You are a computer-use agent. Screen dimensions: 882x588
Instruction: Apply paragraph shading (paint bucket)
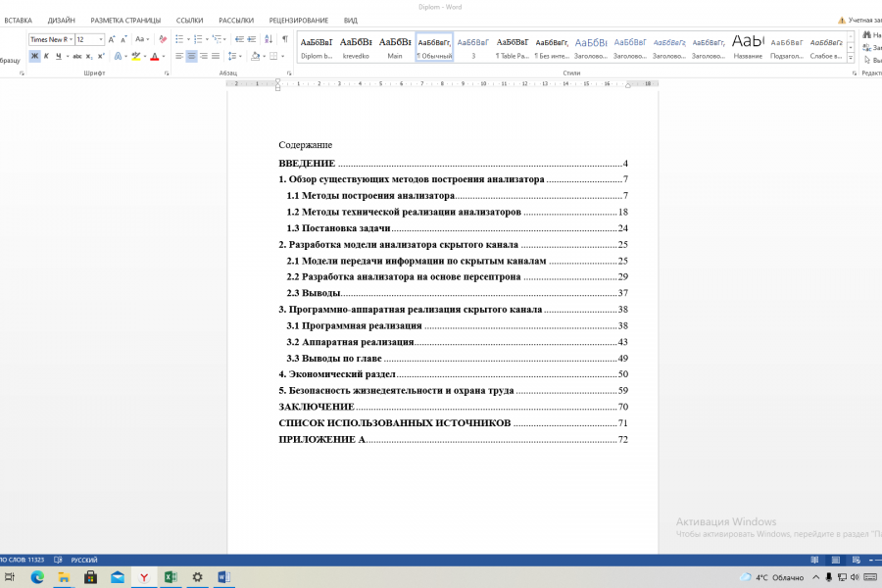[x=256, y=56]
